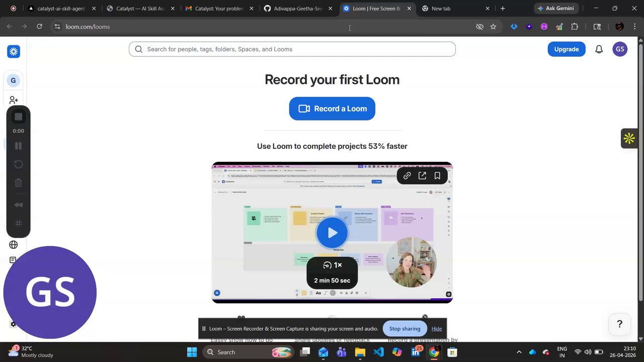Image resolution: width=644 pixels, height=362 pixels.
Task: Click the tab search icon in the toolbar
Action: pos(597,27)
